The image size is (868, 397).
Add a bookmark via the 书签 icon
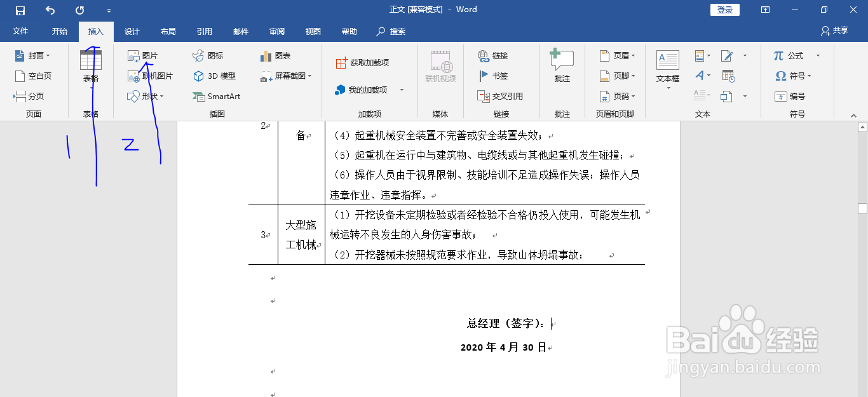pos(496,76)
